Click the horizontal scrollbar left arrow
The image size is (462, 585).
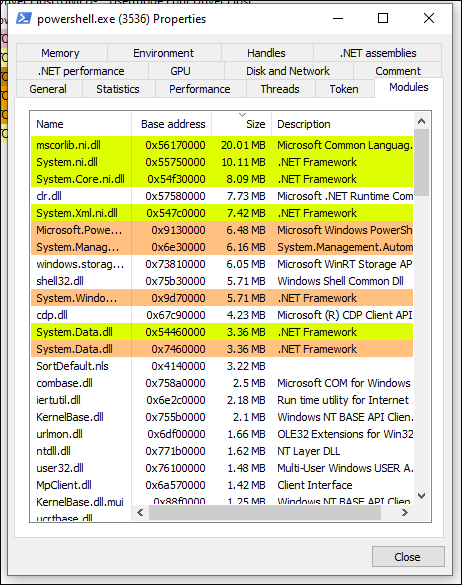(141, 513)
